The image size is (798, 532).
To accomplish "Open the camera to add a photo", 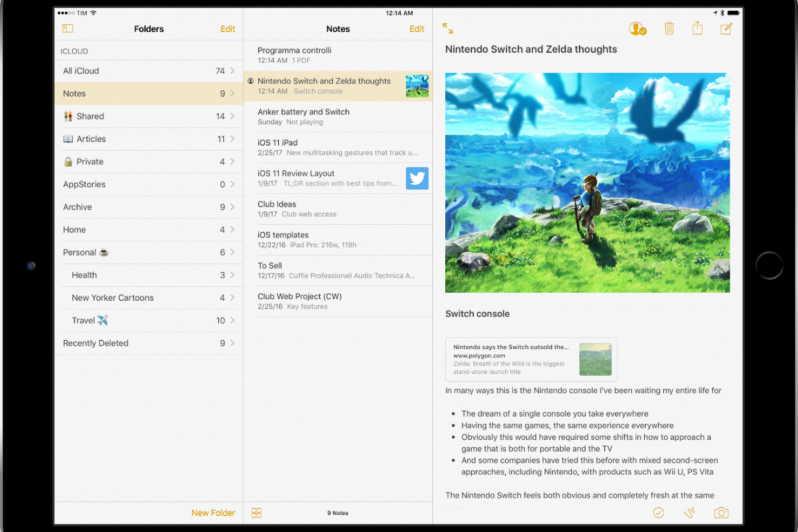I will (721, 513).
